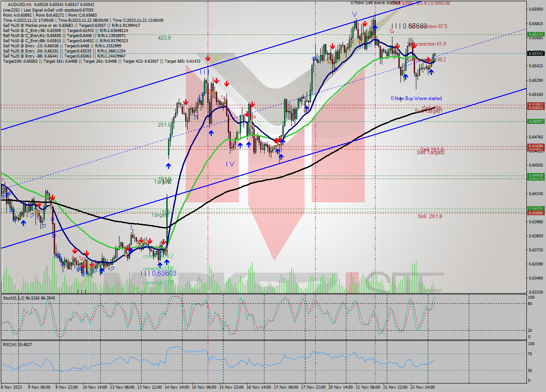Click the RSI(14) 55.6827 indicator label
Screen dimensions: 546x392
click(17, 344)
